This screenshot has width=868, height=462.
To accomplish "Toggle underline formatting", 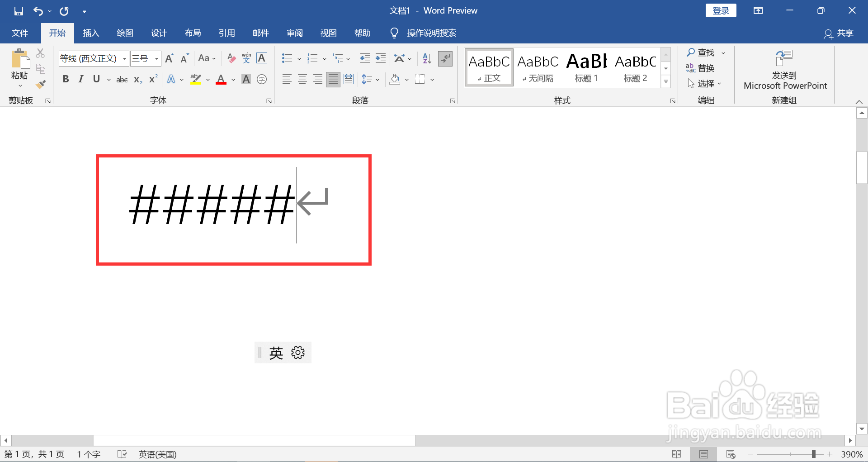I will [96, 80].
